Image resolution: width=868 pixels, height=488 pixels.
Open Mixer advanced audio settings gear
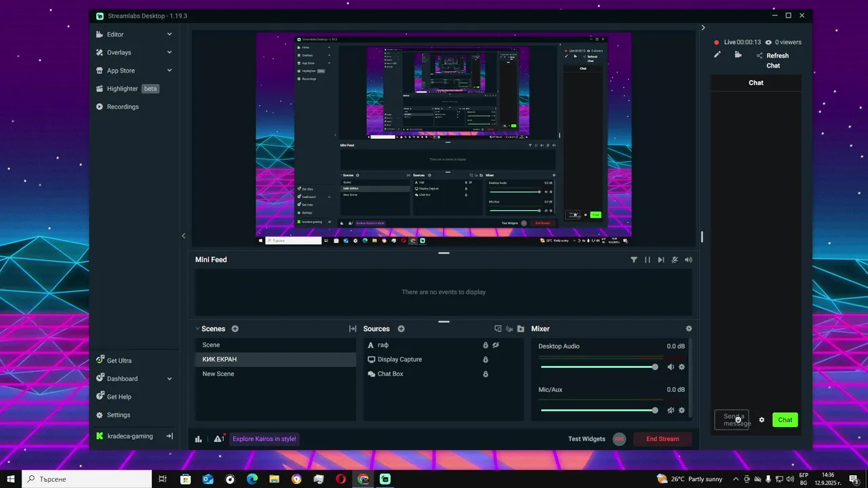pyautogui.click(x=689, y=329)
